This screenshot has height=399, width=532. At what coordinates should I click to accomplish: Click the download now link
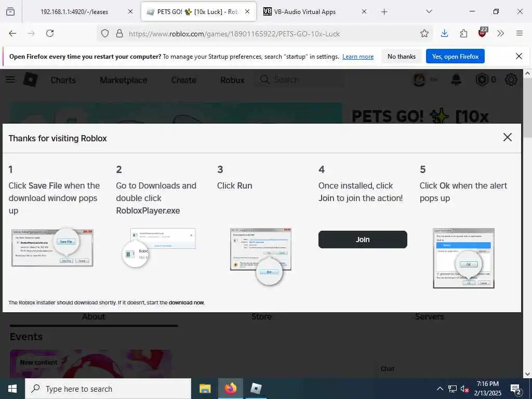(187, 303)
